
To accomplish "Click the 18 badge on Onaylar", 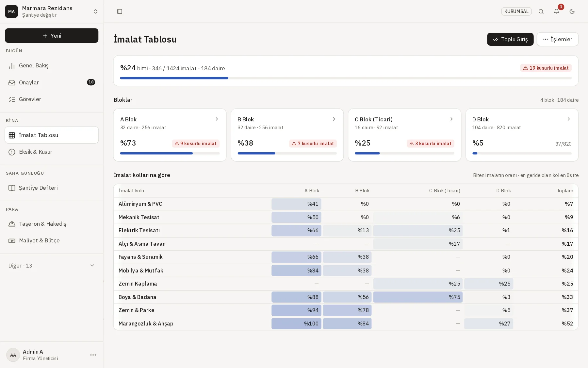I will click(x=91, y=82).
